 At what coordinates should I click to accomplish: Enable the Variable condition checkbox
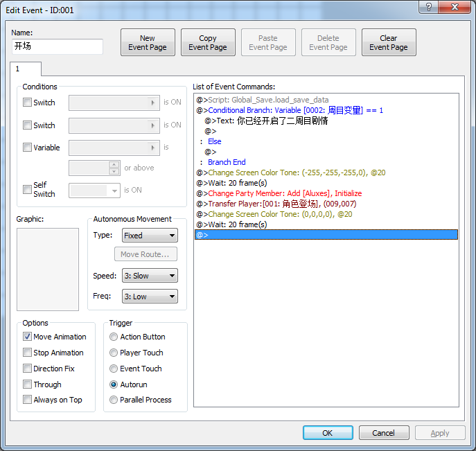pyautogui.click(x=27, y=148)
